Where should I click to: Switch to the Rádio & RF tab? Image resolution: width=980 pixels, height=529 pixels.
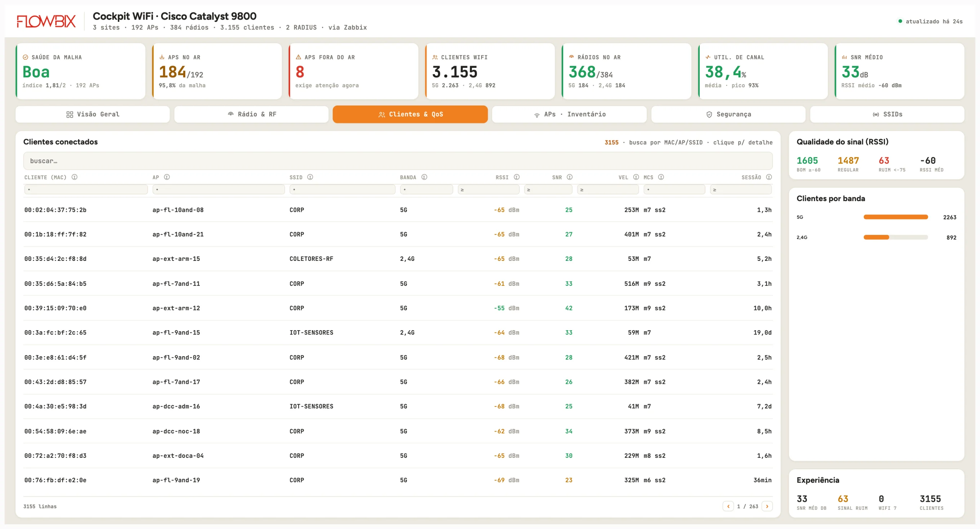(252, 114)
